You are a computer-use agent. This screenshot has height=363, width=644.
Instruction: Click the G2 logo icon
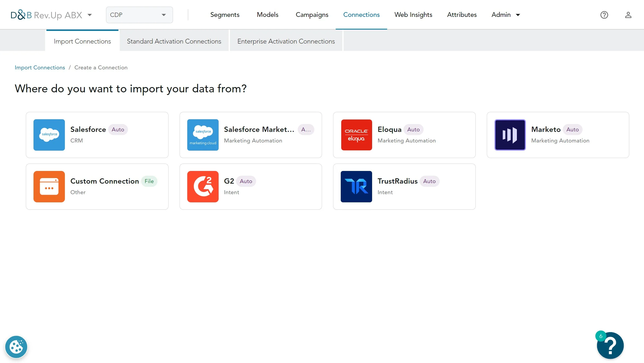tap(203, 187)
